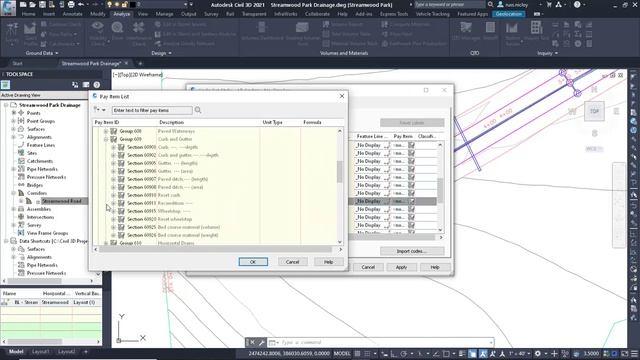Toggle transparency display in status bar
This screenshot has width=640, height=360.
(472, 353)
